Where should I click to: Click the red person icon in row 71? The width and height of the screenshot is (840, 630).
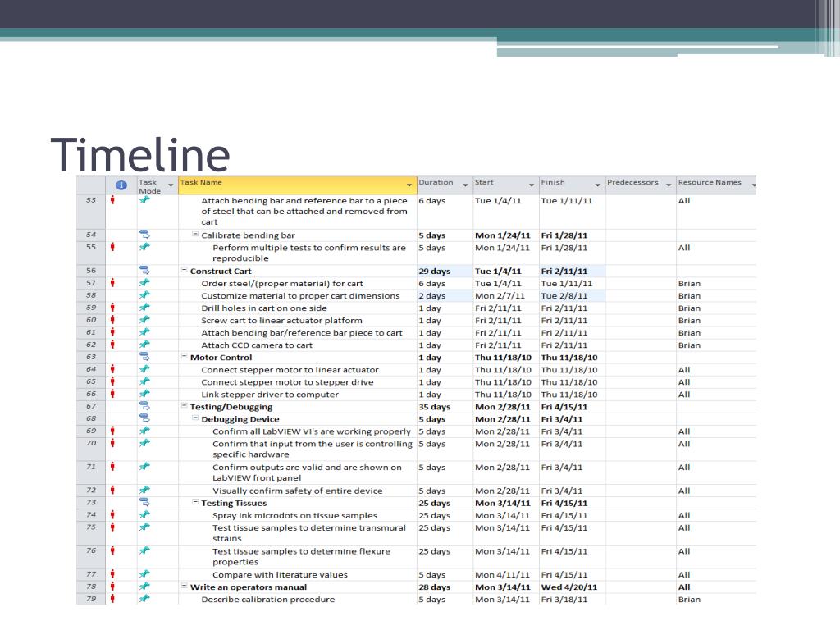pyautogui.click(x=112, y=466)
